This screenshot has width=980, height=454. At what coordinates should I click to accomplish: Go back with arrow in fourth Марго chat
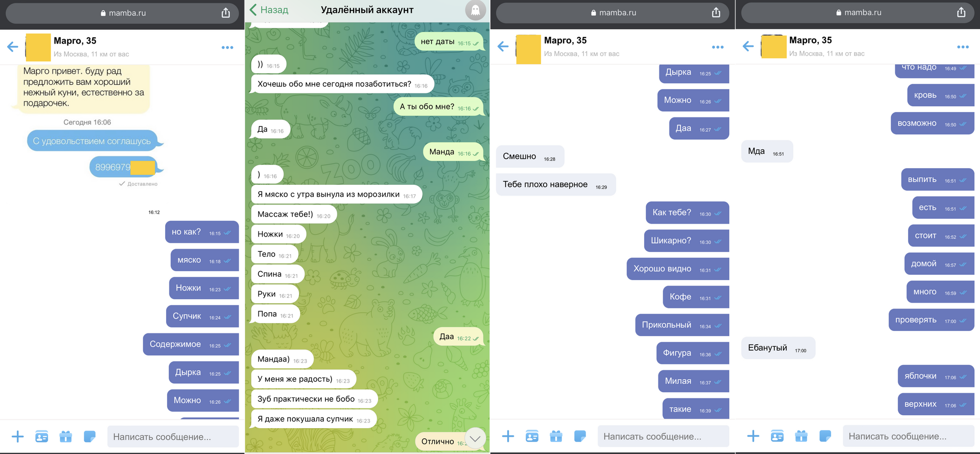pos(748,46)
